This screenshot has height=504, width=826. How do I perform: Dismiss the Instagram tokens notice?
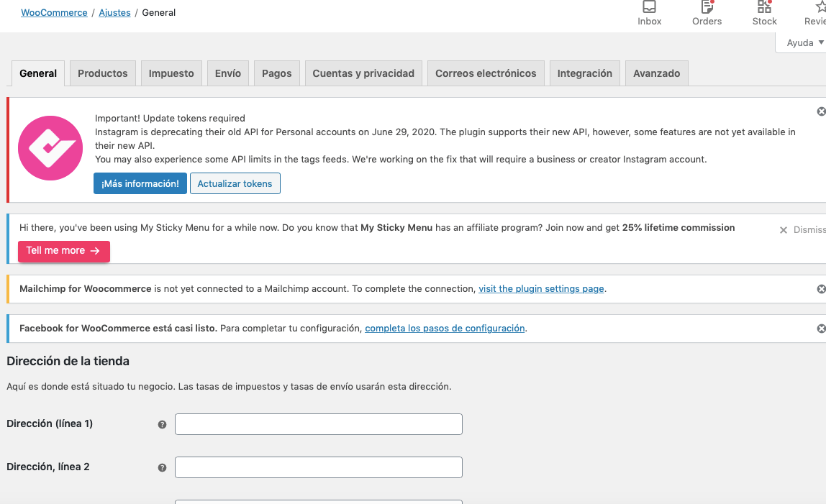point(821,111)
